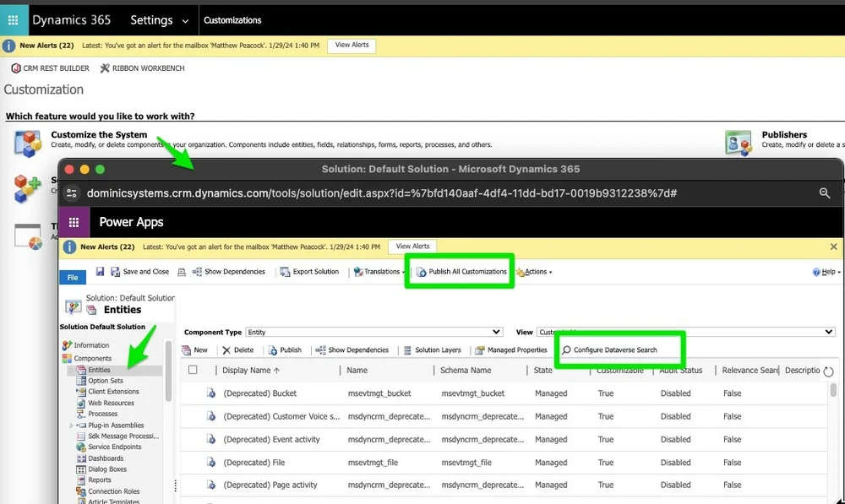Click the site settings icon in the address bar
Screen dimensions: 845x504
(x=72, y=193)
